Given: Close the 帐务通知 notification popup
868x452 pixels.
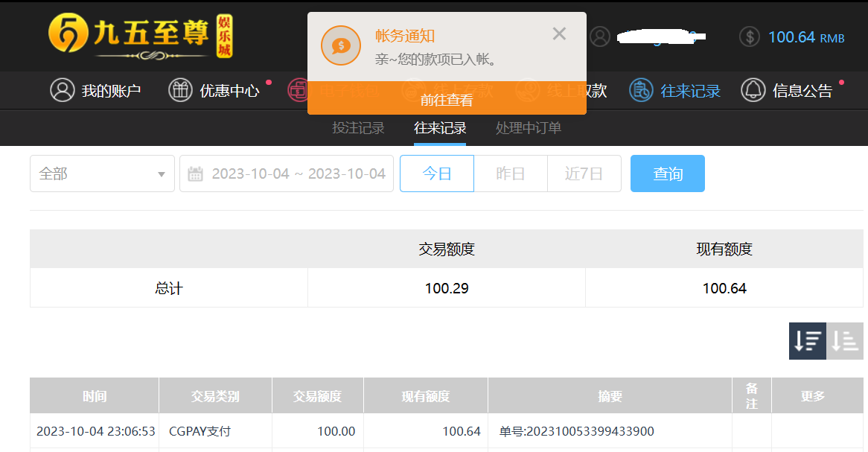Looking at the screenshot, I should click(x=559, y=34).
